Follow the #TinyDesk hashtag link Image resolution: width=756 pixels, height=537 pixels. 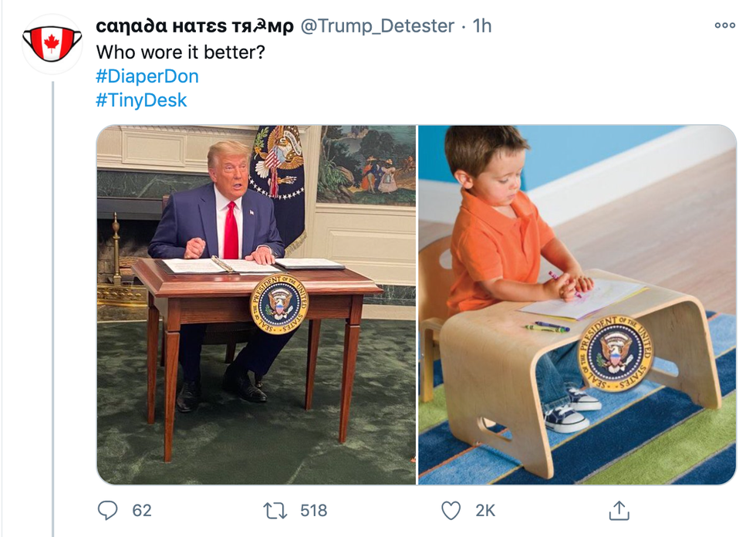[141, 100]
